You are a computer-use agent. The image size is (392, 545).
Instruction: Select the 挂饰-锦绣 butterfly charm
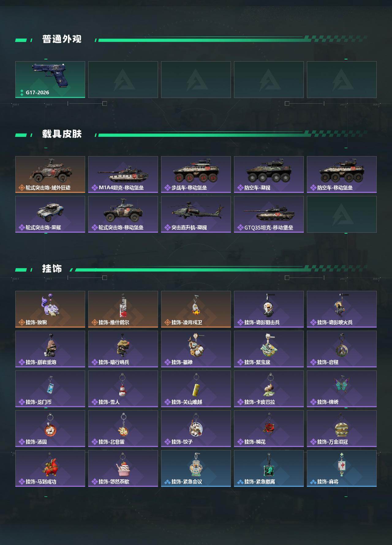click(342, 389)
